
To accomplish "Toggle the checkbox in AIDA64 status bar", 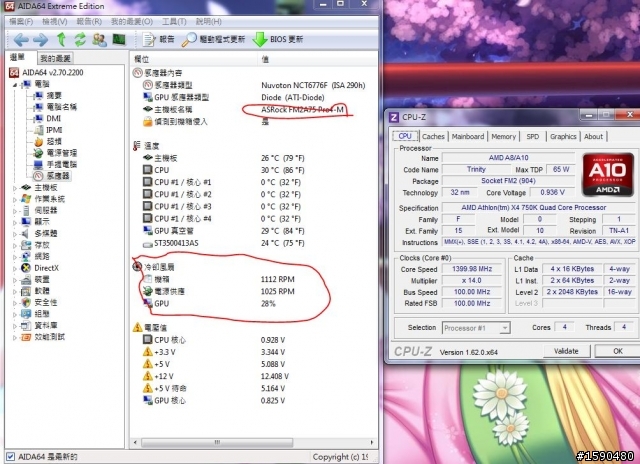I will coord(11,456).
